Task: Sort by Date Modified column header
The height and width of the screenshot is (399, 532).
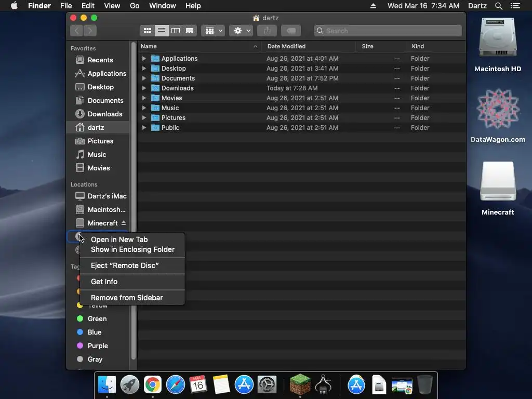Action: pyautogui.click(x=309, y=46)
